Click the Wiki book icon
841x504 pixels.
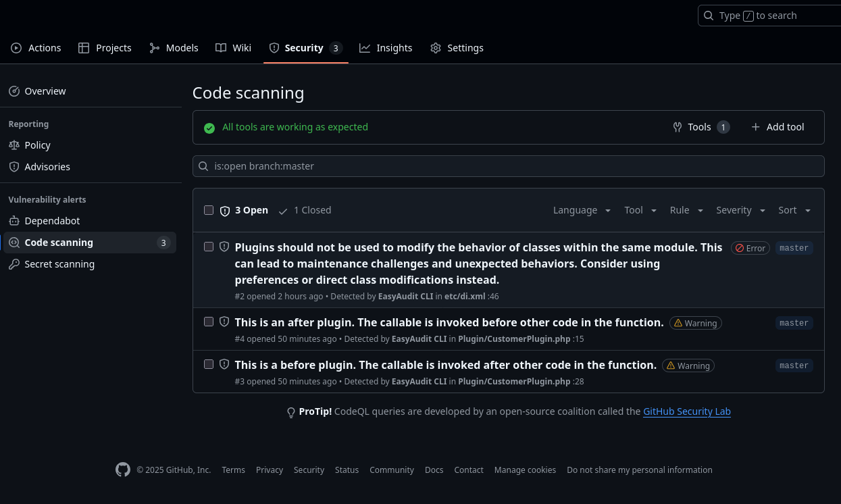(221, 48)
